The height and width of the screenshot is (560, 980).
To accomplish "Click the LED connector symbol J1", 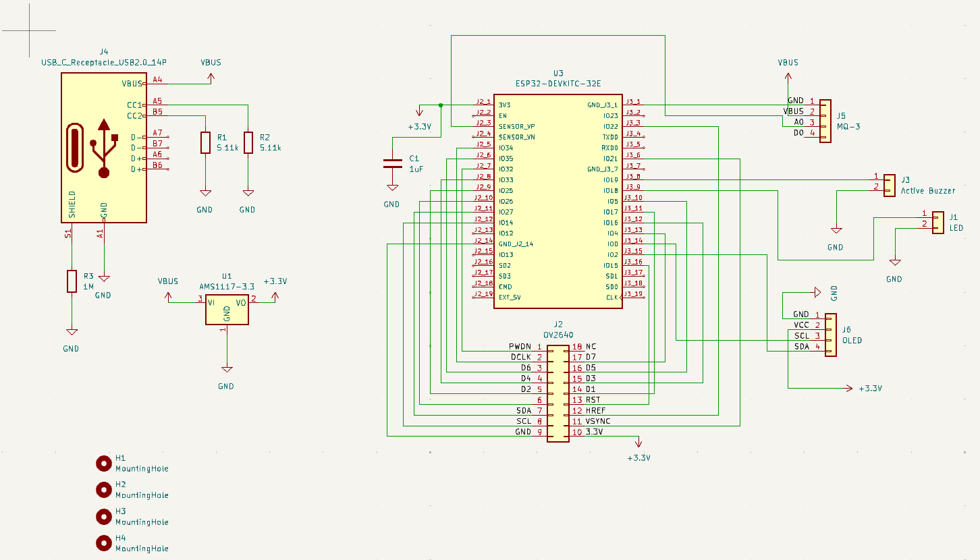I will click(x=937, y=223).
